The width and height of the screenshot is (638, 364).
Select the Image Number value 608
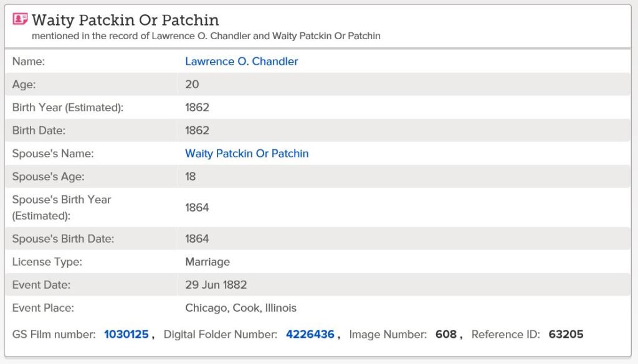coord(446,335)
